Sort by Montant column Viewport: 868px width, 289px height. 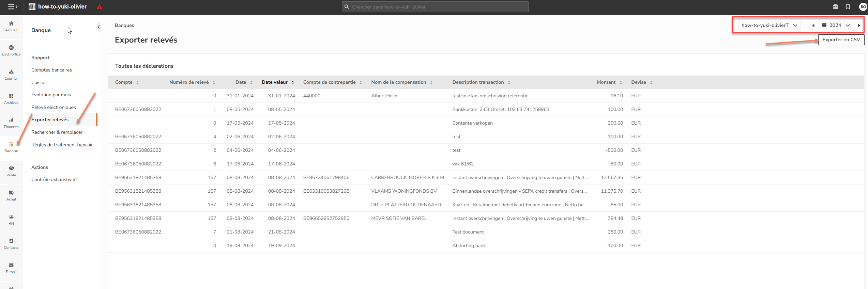(x=609, y=82)
